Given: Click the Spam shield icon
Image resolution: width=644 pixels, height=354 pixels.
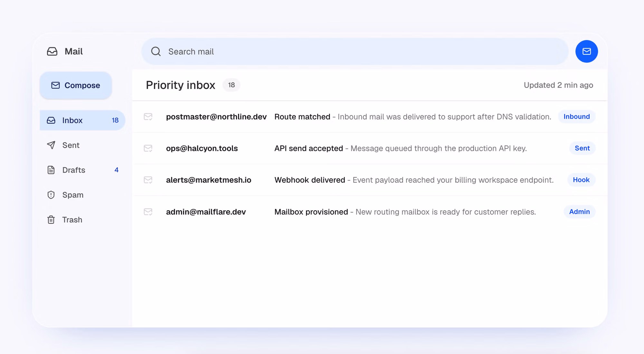Looking at the screenshot, I should click(x=51, y=195).
